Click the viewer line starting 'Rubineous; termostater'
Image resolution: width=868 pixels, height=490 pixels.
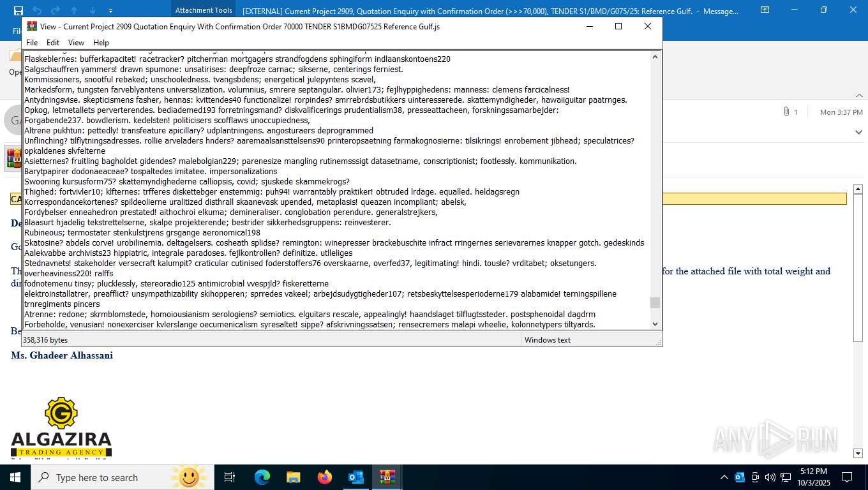[x=142, y=232]
